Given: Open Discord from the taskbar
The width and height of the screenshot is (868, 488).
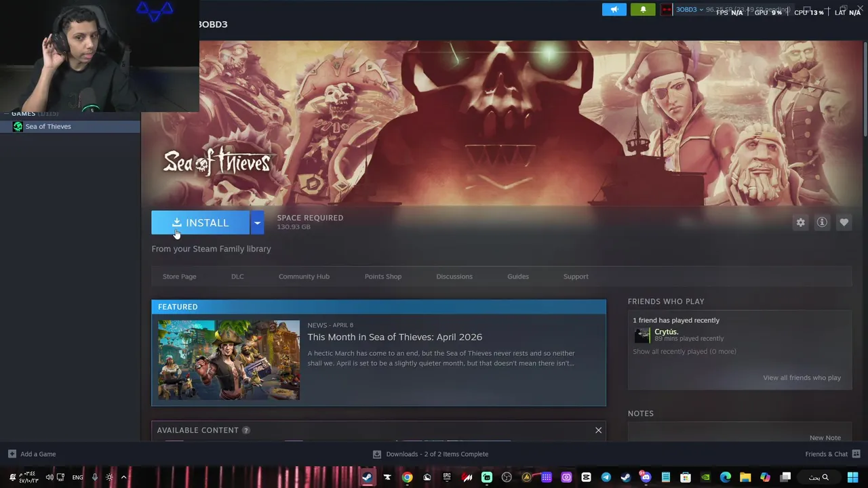Looking at the screenshot, I should point(646,478).
